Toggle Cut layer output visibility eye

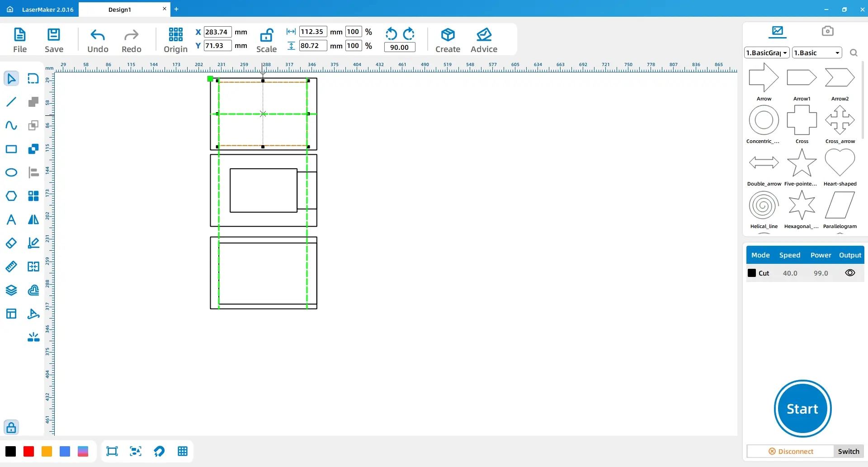coord(850,273)
